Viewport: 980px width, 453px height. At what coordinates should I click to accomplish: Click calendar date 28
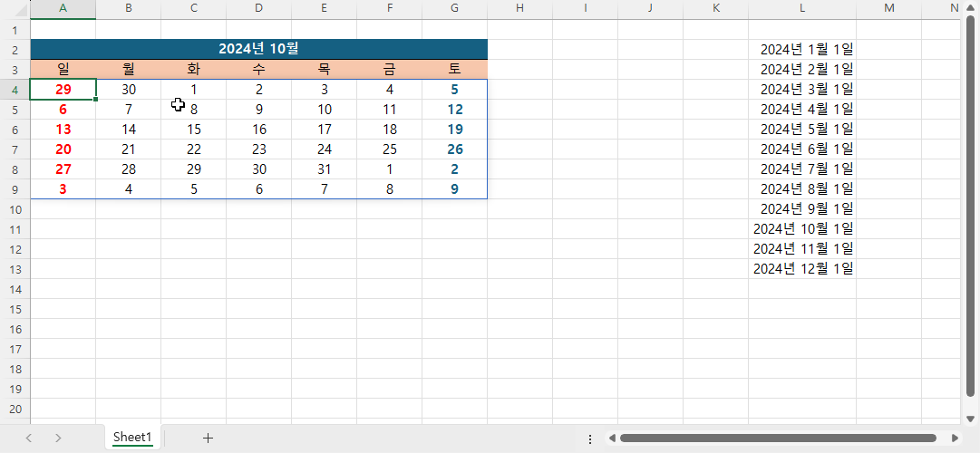tap(128, 169)
